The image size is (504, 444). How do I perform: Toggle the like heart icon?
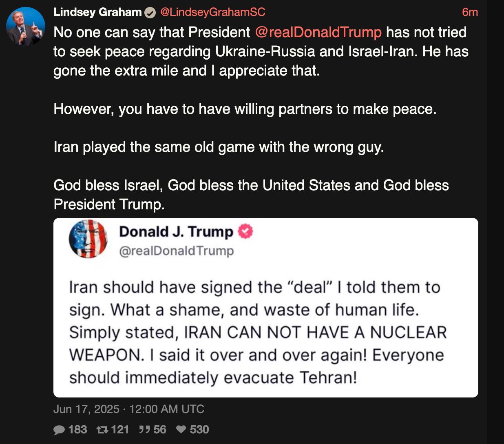(181, 430)
